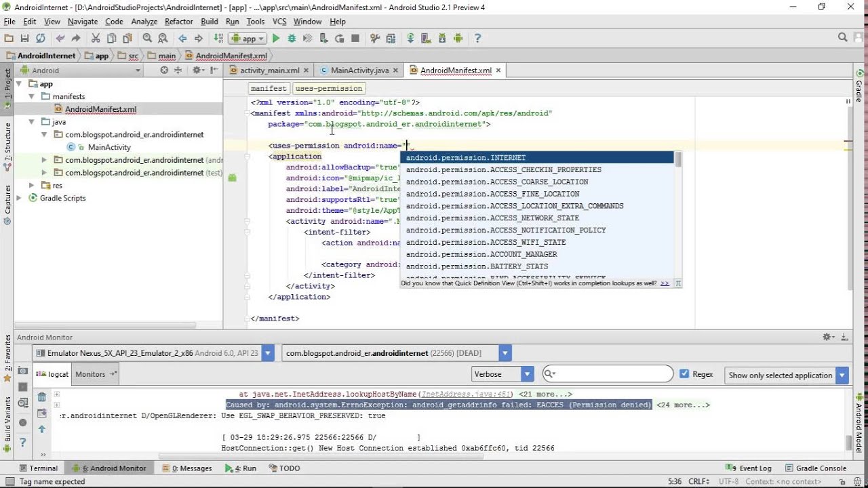
Task: Click Scroll from Source target icon
Action: tap(164, 70)
